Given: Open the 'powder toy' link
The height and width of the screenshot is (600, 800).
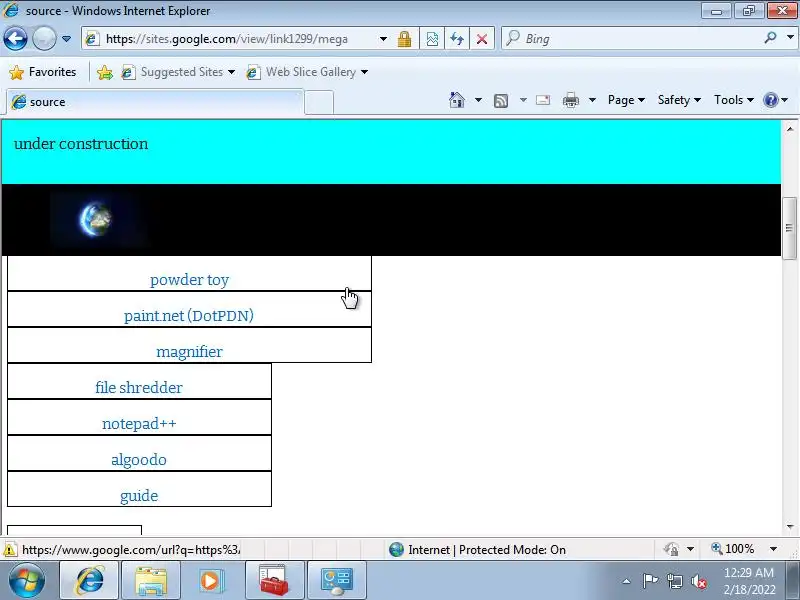Looking at the screenshot, I should click(x=189, y=280).
